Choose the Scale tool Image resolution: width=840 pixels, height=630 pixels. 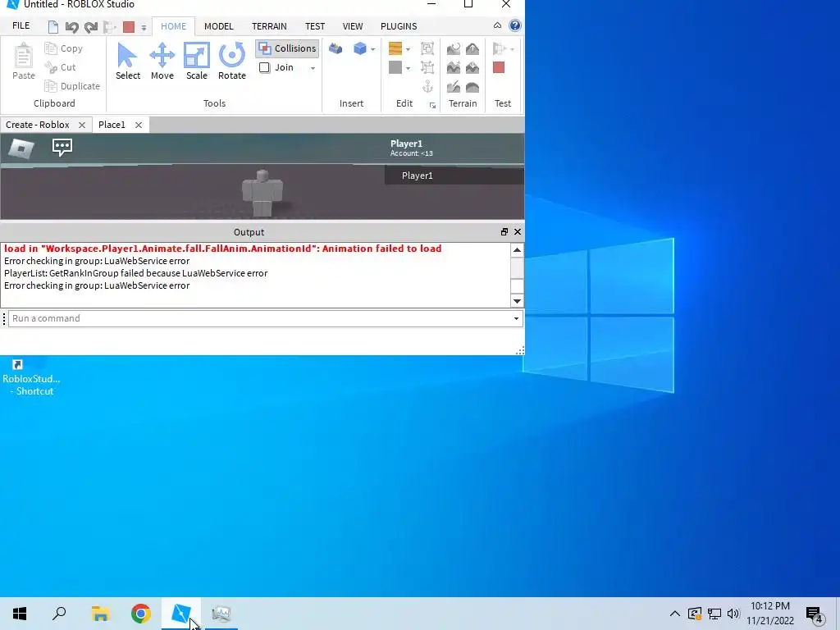tap(197, 62)
